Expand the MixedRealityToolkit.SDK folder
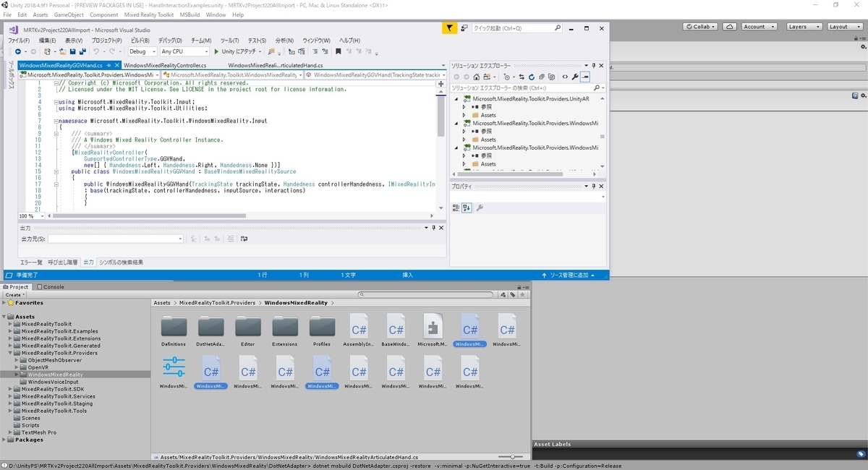This screenshot has height=470, width=868. coord(12,389)
